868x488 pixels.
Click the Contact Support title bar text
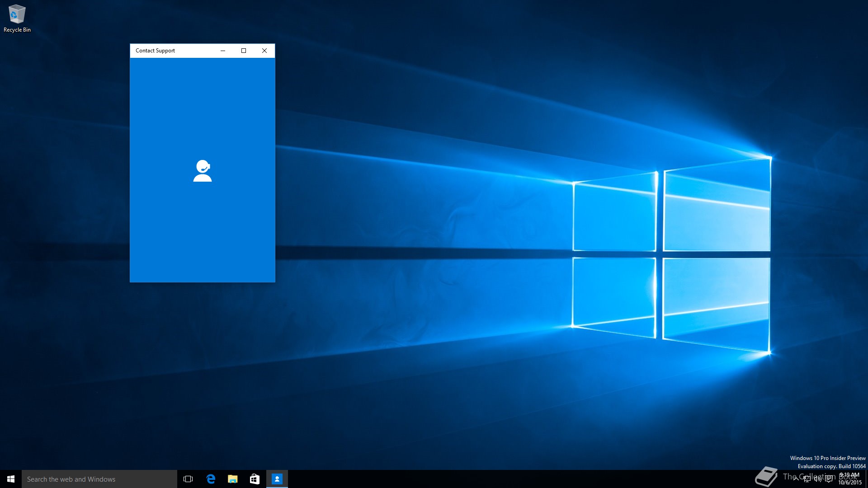155,51
